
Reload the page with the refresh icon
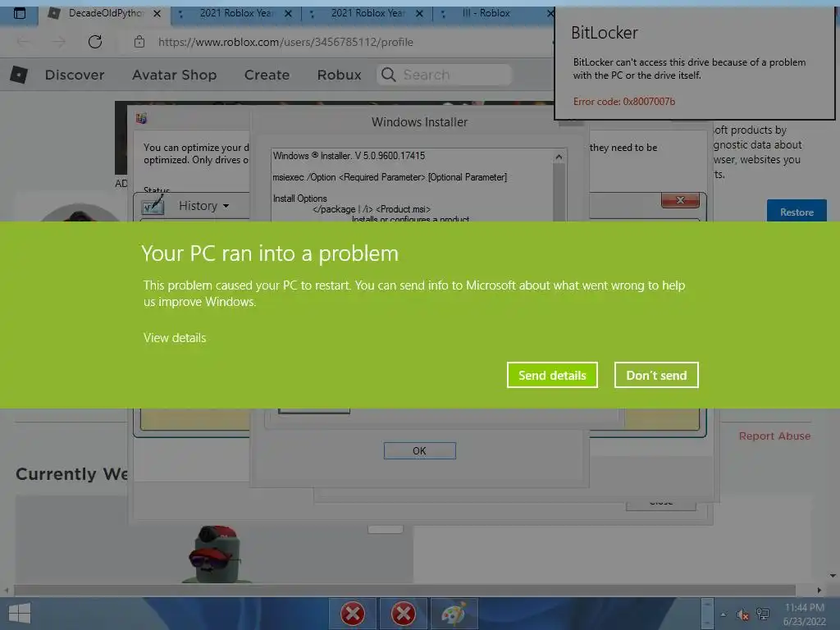[x=95, y=42]
